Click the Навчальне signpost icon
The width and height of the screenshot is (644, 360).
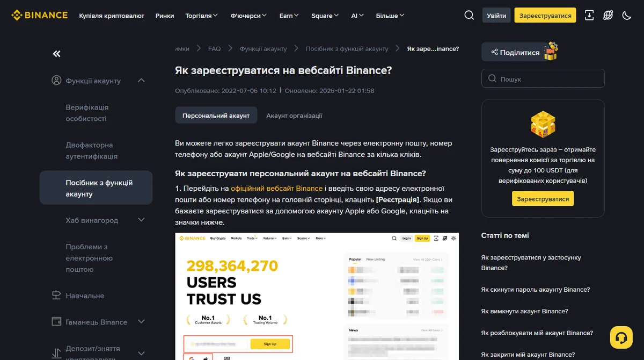56,296
